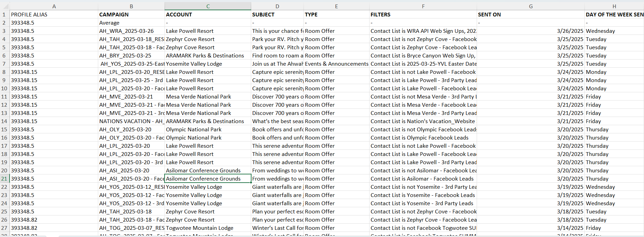Select profile alias 393348.82 in row 26
Screen dimensions: 644x237
pyautogui.click(x=54, y=220)
